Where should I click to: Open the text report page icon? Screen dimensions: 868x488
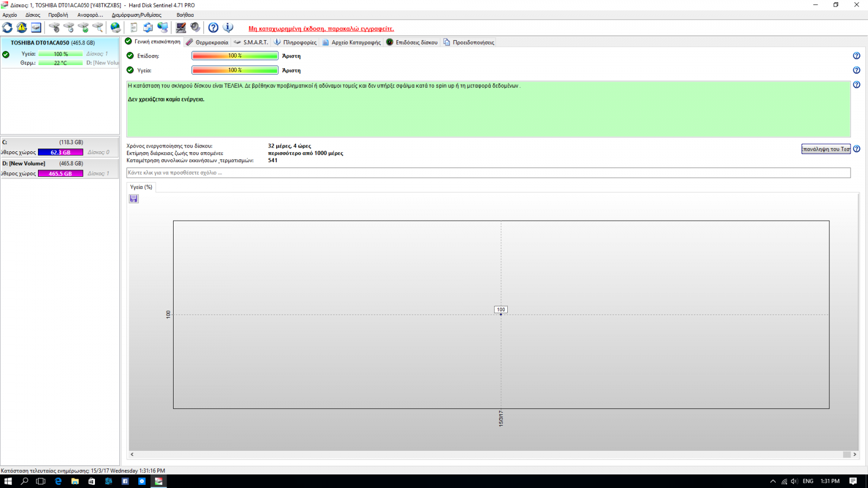[x=133, y=27]
